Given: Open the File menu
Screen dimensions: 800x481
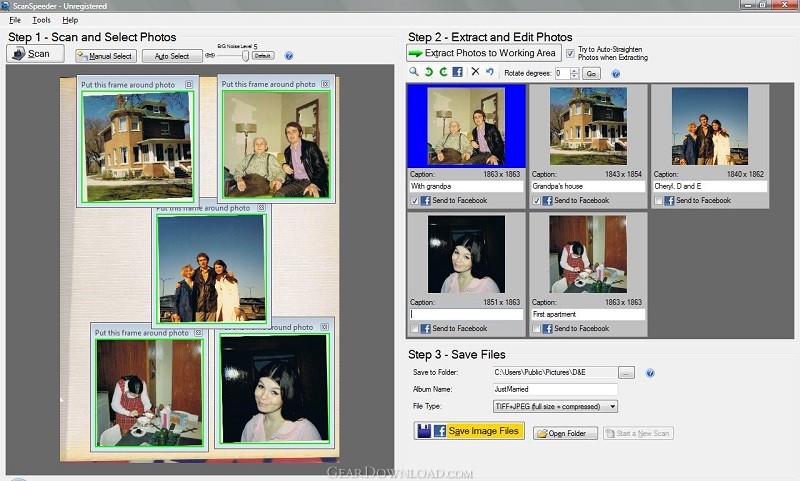Looking at the screenshot, I should [x=15, y=20].
